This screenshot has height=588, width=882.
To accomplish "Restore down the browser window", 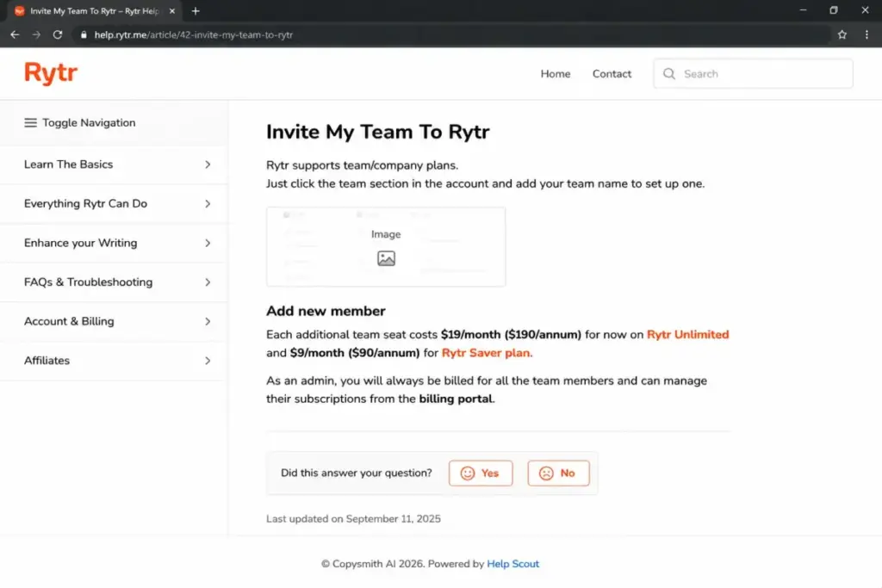I will coord(834,10).
